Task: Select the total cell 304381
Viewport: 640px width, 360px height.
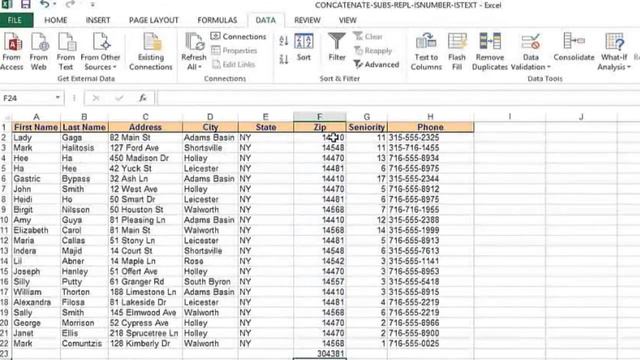Action: pyautogui.click(x=320, y=354)
